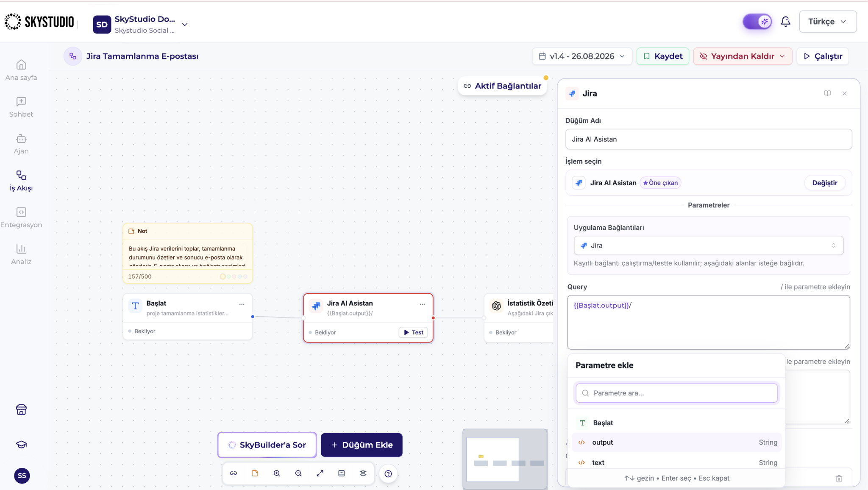Click the save-layout icon in canvas toolbar
The height and width of the screenshot is (490, 868).
coord(342,473)
